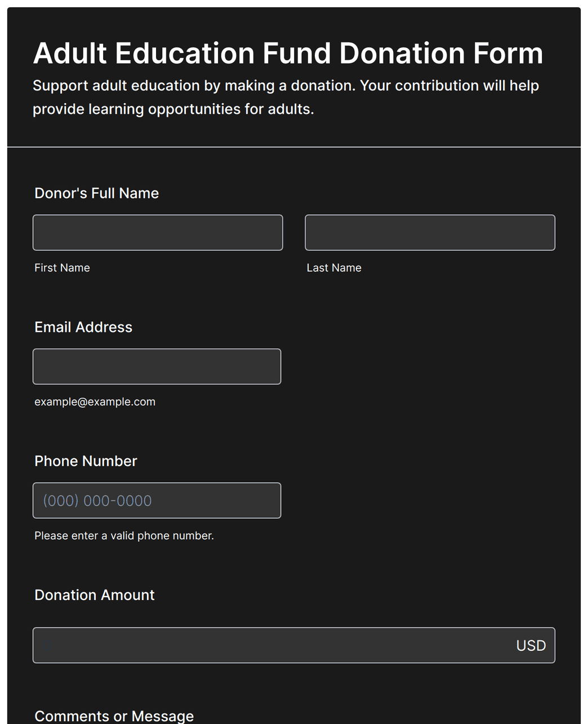Click 'Please enter a valid phone number' hint

point(124,536)
